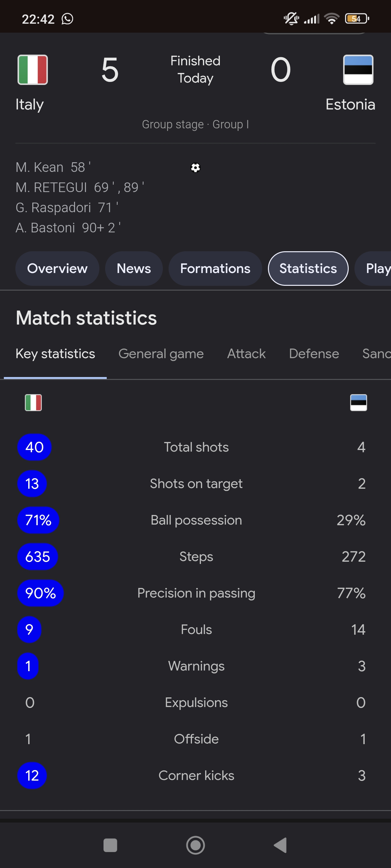The width and height of the screenshot is (391, 868).
Task: Open the Formations tab
Action: [x=215, y=269]
